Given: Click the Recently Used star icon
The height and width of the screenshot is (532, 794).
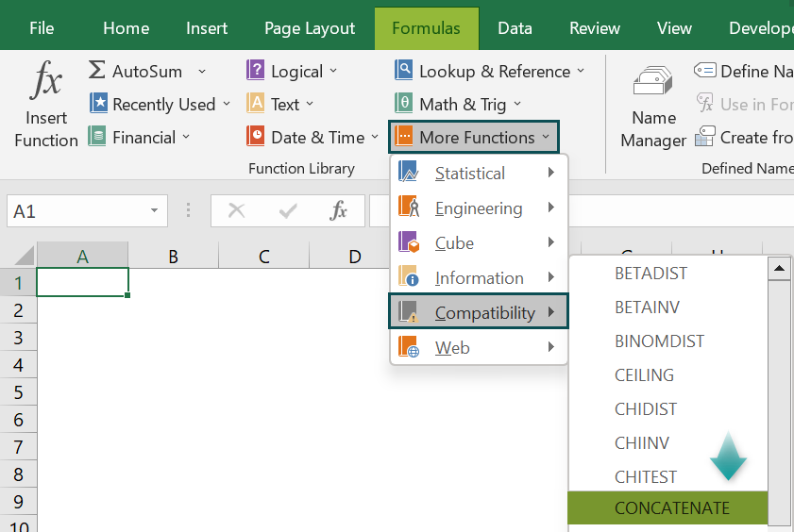Looking at the screenshot, I should pyautogui.click(x=98, y=103).
